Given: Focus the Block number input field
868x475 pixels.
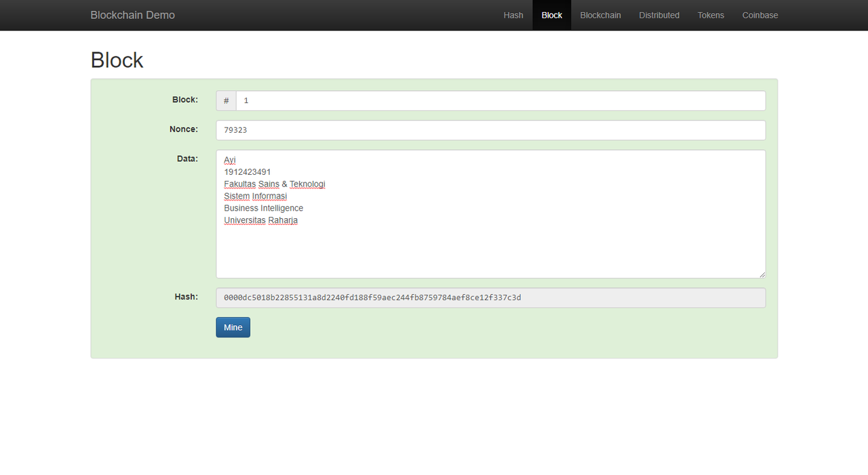Looking at the screenshot, I should (500, 100).
